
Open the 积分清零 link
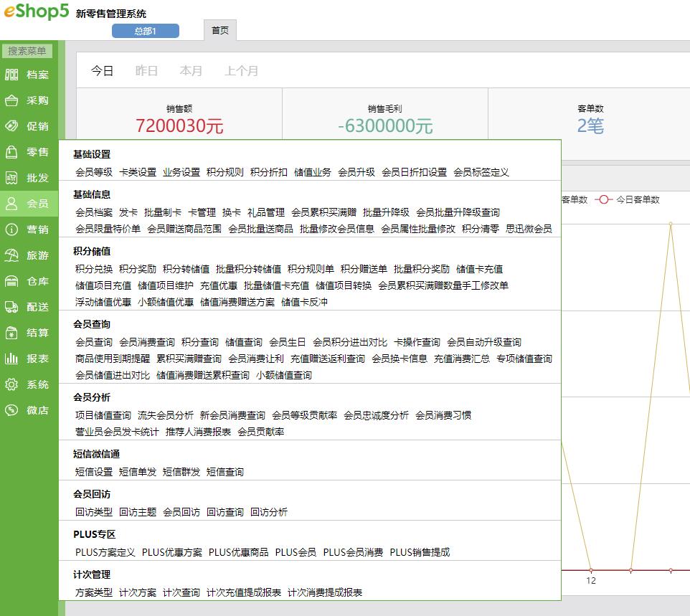480,229
